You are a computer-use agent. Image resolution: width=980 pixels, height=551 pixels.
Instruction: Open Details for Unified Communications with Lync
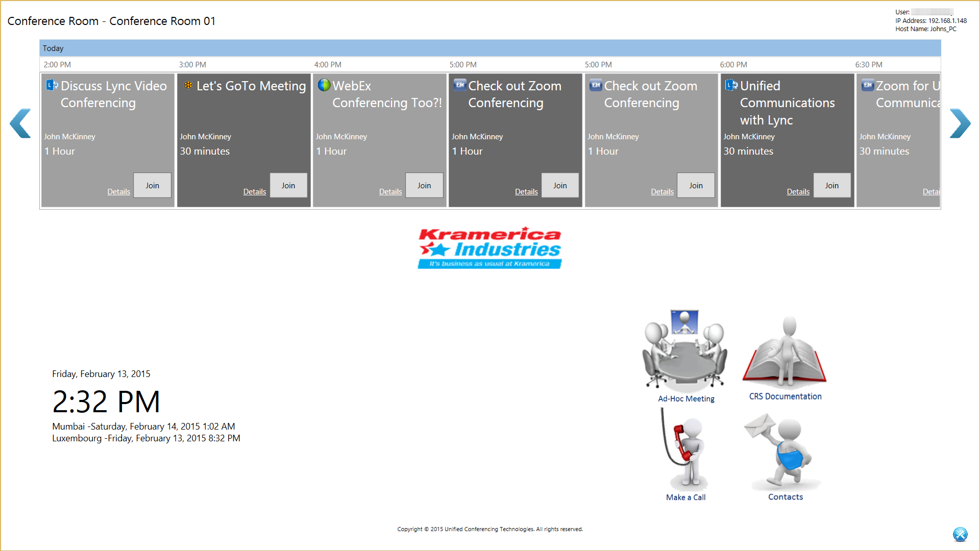(798, 192)
